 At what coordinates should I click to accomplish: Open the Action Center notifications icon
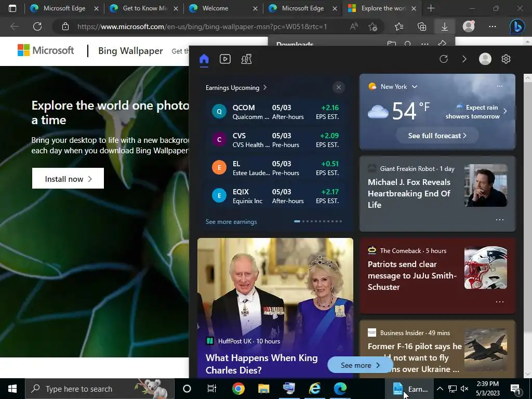click(516, 389)
